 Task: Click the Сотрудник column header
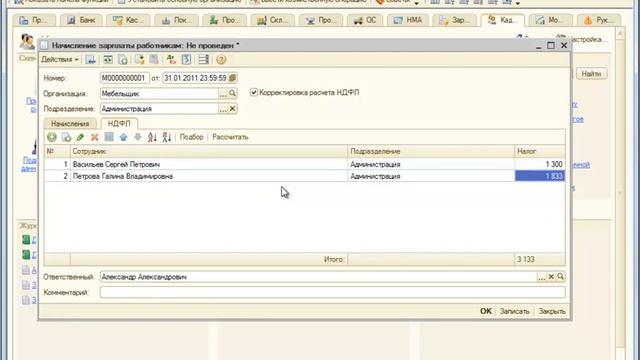209,151
